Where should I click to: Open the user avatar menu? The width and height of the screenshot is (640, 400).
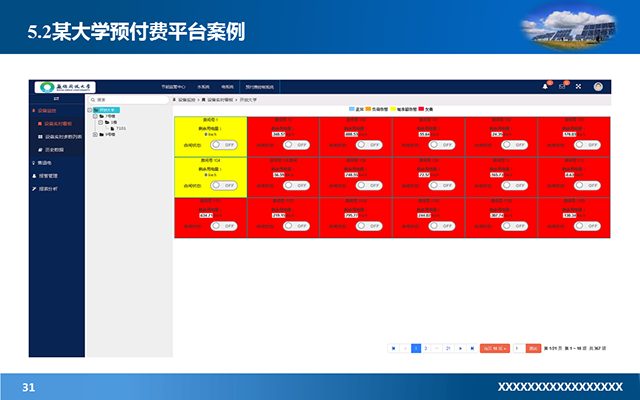coord(598,87)
